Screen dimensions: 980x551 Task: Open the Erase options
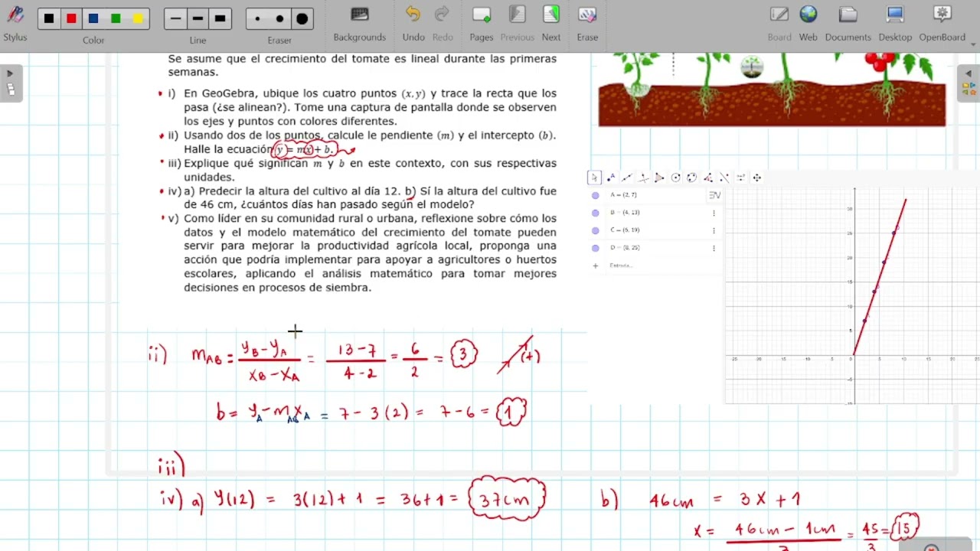point(587,23)
